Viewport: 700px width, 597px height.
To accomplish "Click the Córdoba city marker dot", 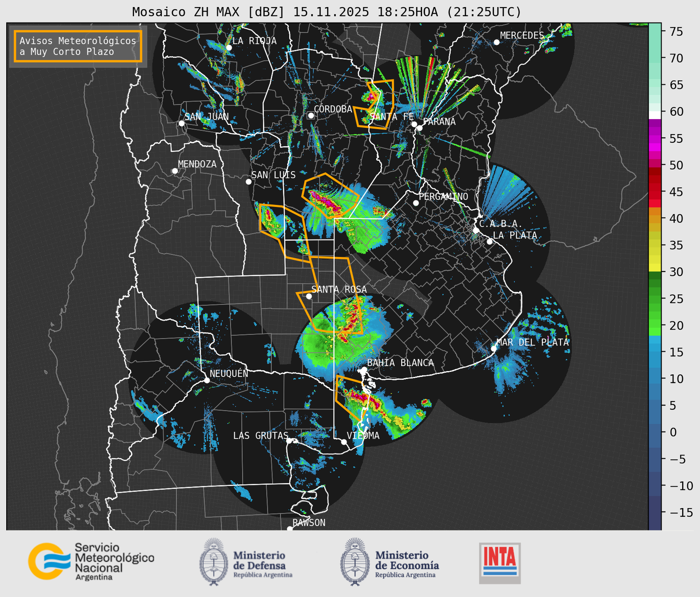I will (311, 115).
